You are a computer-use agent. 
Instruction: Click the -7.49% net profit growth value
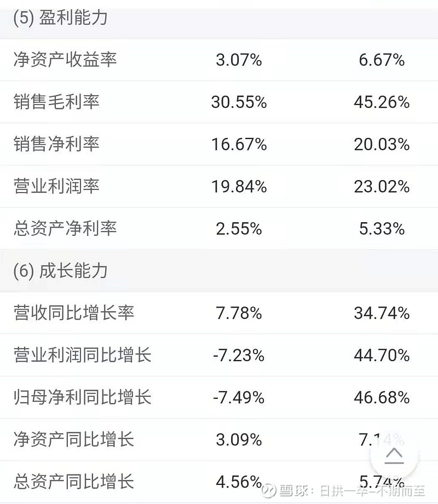[x=239, y=397]
